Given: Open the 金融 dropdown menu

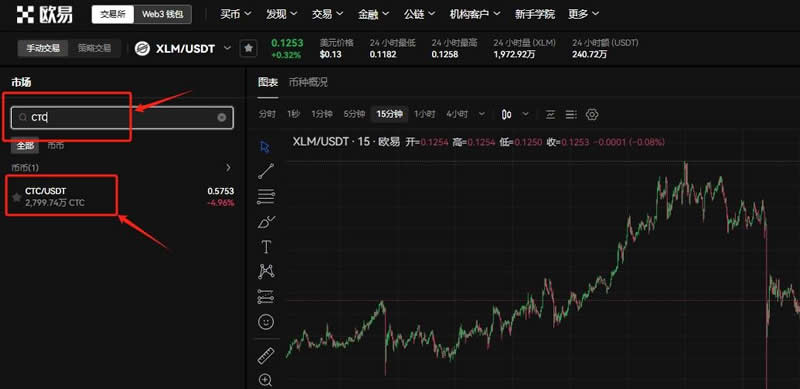Looking at the screenshot, I should pos(373,14).
